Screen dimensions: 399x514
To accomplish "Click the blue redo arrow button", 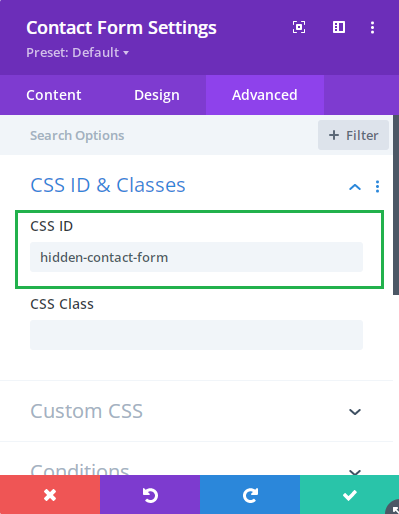I will click(250, 495).
